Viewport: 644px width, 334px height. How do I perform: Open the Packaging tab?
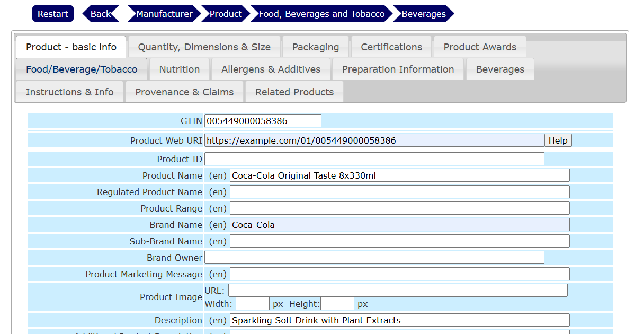(316, 47)
